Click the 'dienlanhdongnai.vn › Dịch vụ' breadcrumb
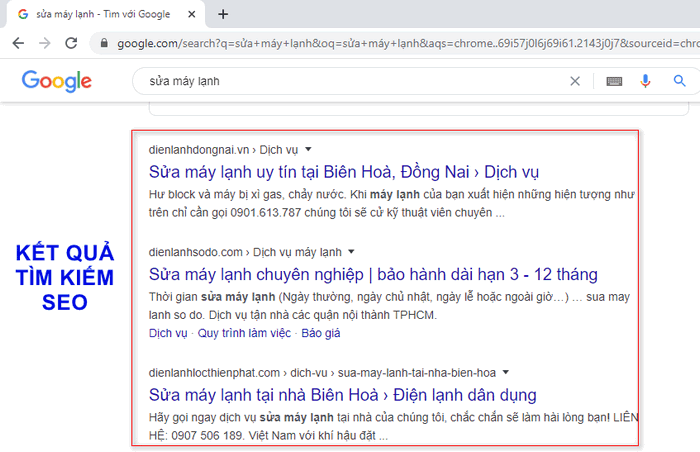The image size is (700, 452). tap(223, 150)
